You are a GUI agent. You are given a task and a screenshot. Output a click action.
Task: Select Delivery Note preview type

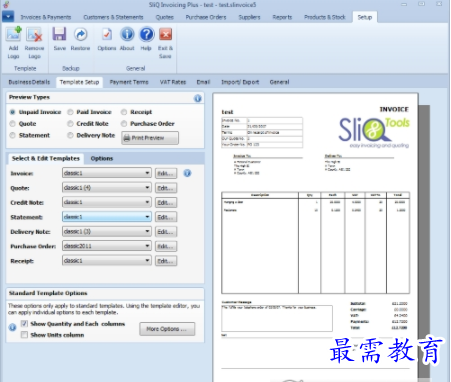(70, 135)
